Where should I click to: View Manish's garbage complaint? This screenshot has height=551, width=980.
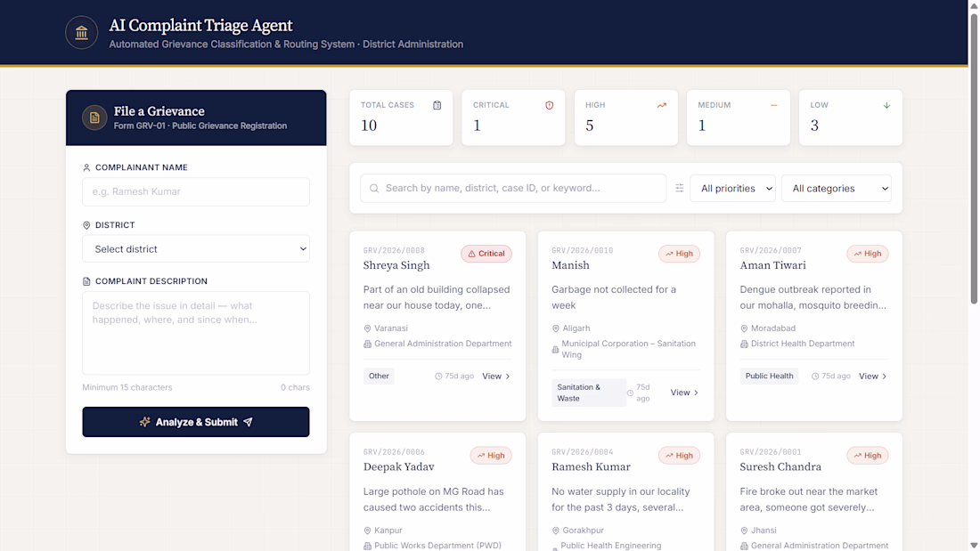(x=684, y=393)
